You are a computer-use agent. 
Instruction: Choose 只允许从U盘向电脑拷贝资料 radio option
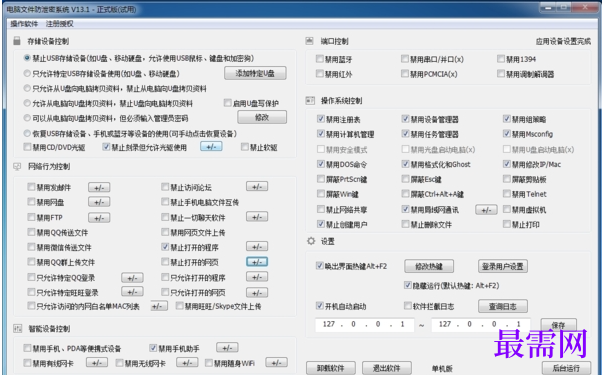27,88
